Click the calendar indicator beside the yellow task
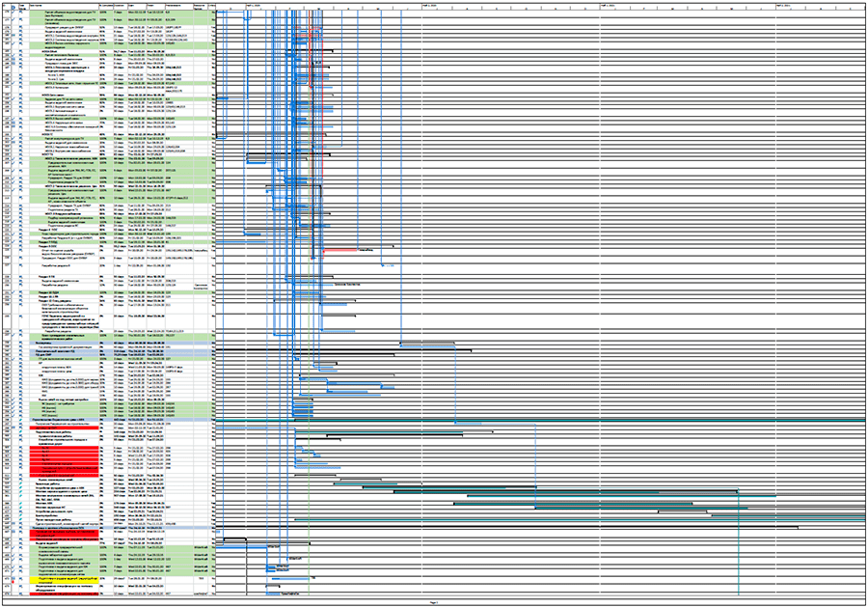This screenshot has height=607, width=868. (x=14, y=578)
